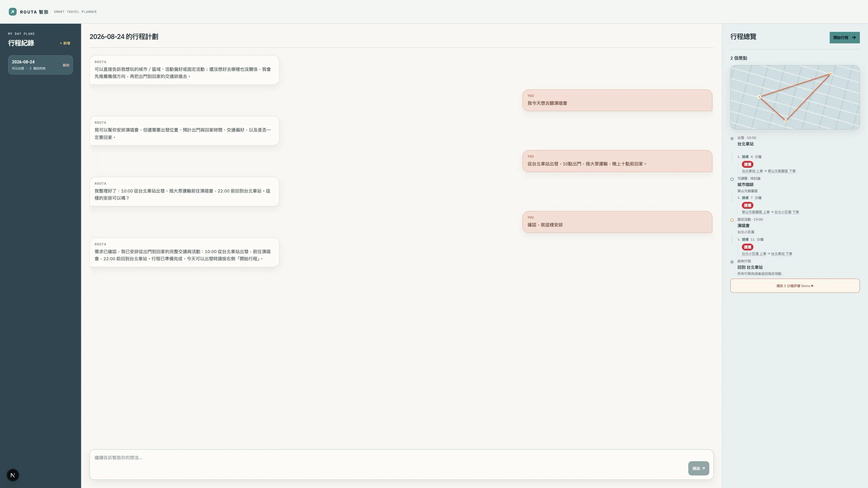This screenshot has height=488, width=868.
Task: Click the 捷運 badge under 捷運 4 分鐘
Action: click(x=747, y=164)
